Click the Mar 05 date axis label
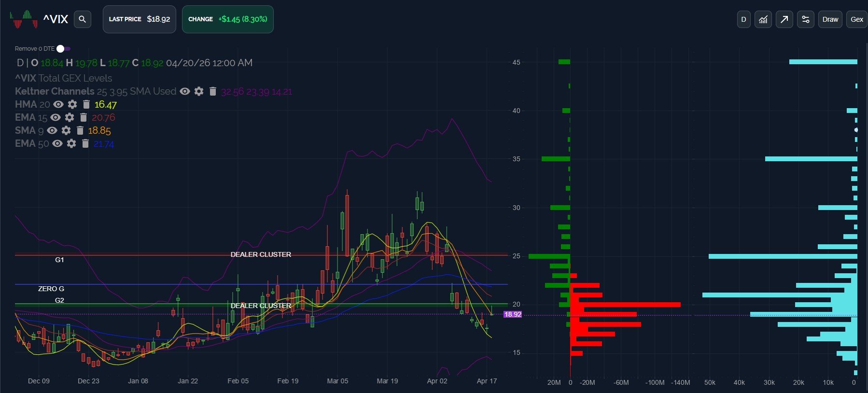The image size is (868, 393). click(x=337, y=381)
